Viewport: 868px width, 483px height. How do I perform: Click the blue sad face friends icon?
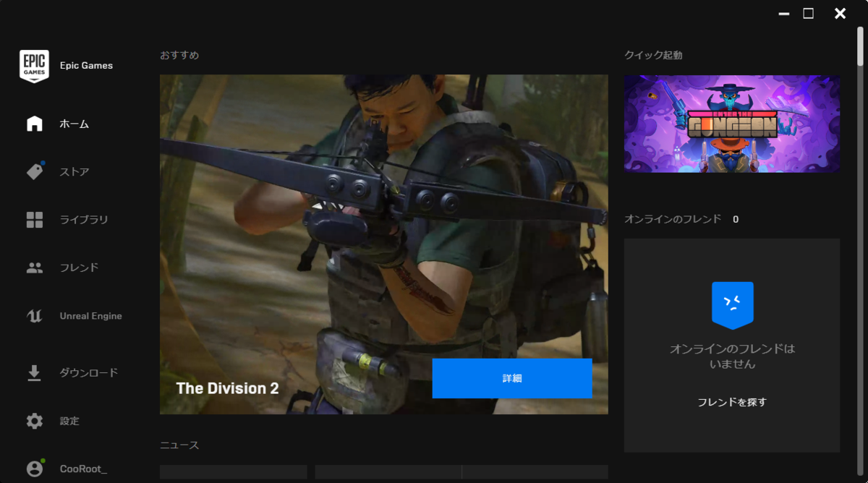click(x=732, y=304)
